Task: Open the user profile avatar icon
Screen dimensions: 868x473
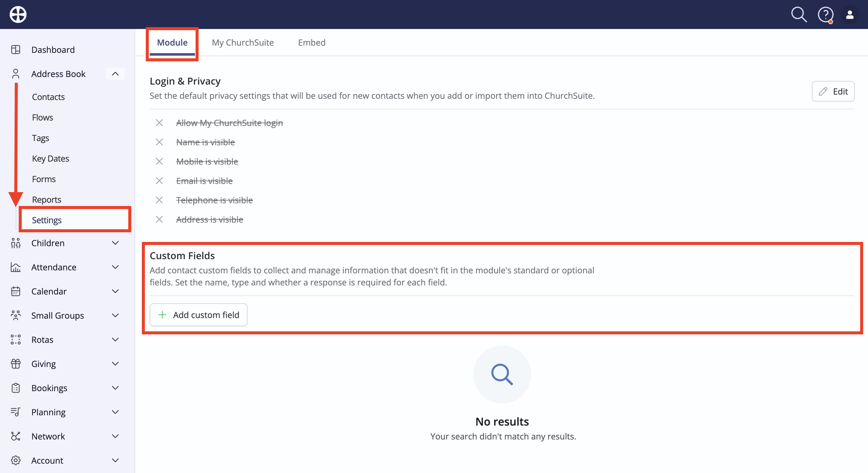Action: click(850, 14)
